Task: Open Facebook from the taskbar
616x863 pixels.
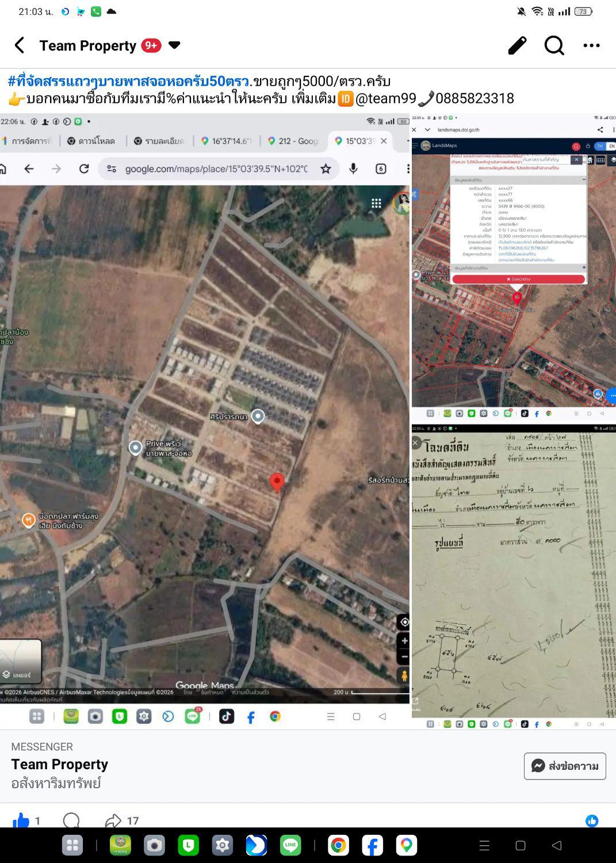Action: [x=372, y=845]
